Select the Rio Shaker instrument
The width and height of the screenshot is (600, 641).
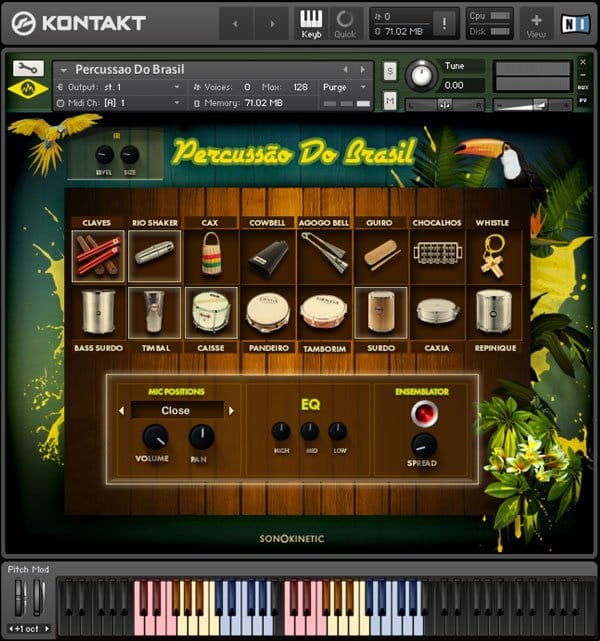click(154, 256)
